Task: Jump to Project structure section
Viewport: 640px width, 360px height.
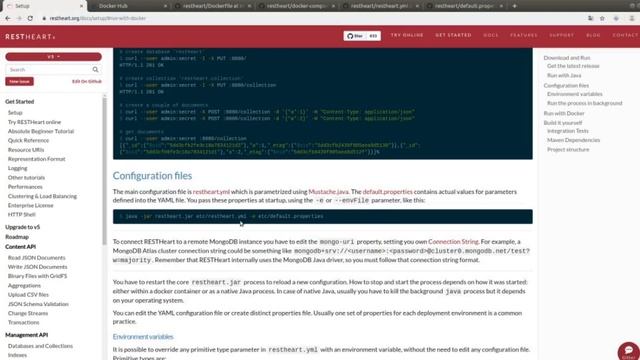Action: pos(568,149)
